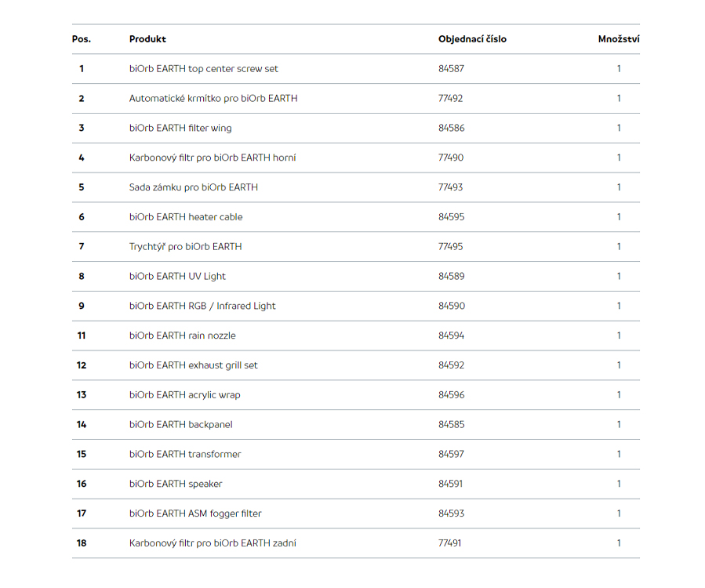Viewport: 705px width, 588px height.
Task: Select biOrb EARTH heater cable
Action: point(186,217)
